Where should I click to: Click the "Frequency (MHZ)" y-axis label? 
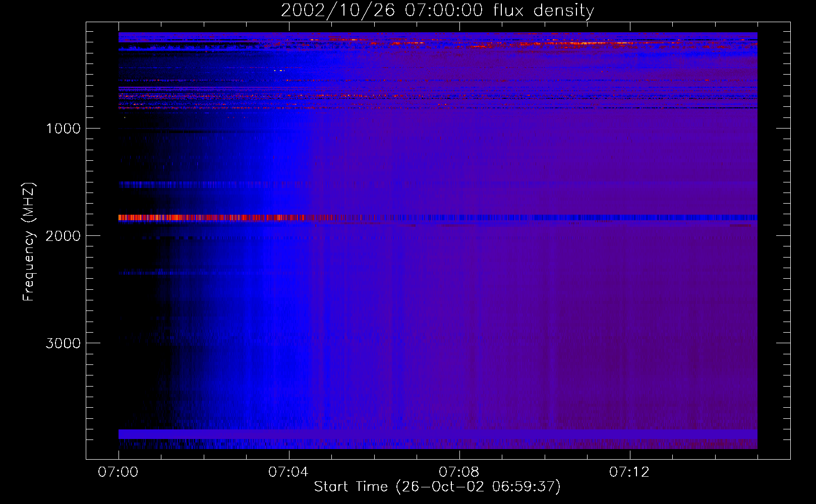29,242
